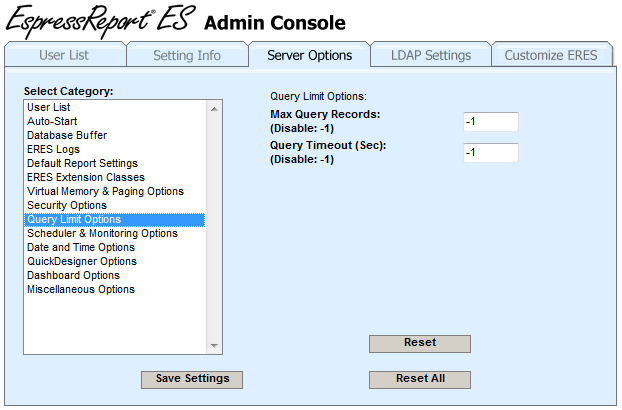The width and height of the screenshot is (622, 410).
Task: Select Default Report Settings category
Action: click(115, 163)
